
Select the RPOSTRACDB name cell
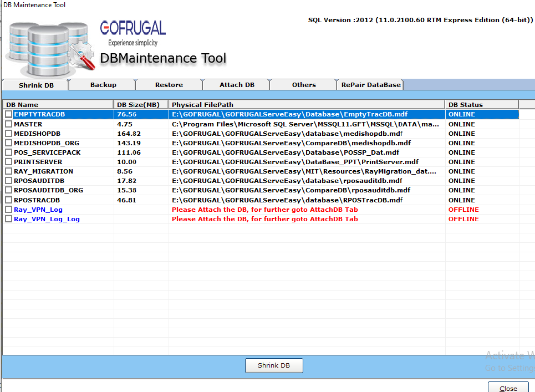(37, 200)
